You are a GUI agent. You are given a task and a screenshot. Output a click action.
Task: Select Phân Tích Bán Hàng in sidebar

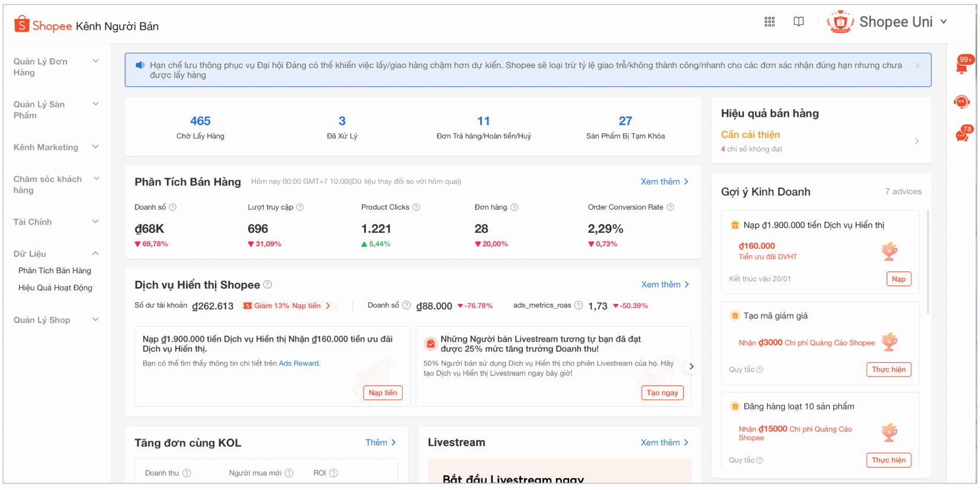pyautogui.click(x=54, y=271)
